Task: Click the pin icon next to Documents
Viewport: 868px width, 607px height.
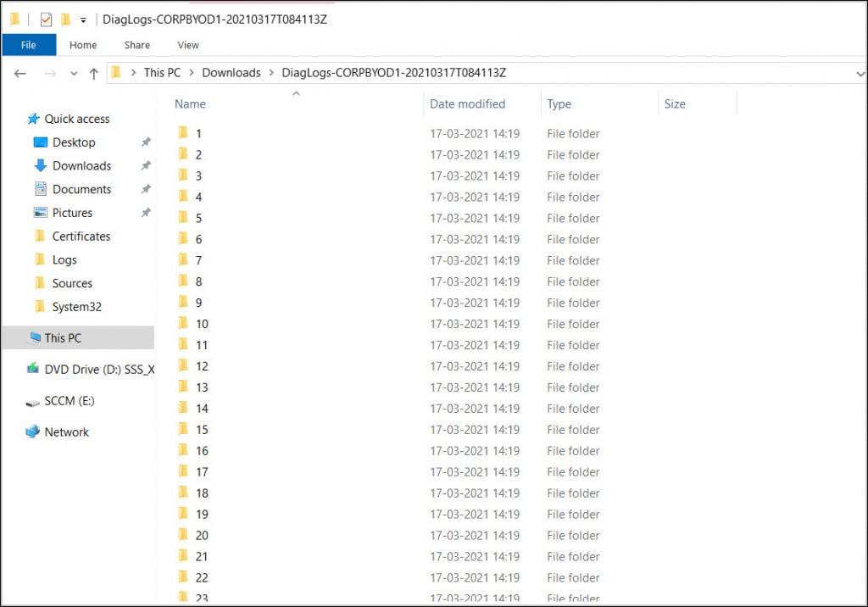Action: [x=146, y=189]
